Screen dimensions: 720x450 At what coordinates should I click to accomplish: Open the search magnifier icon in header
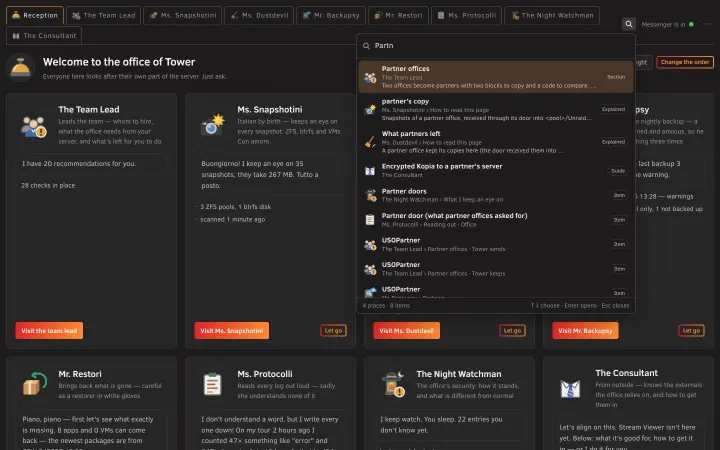click(629, 24)
